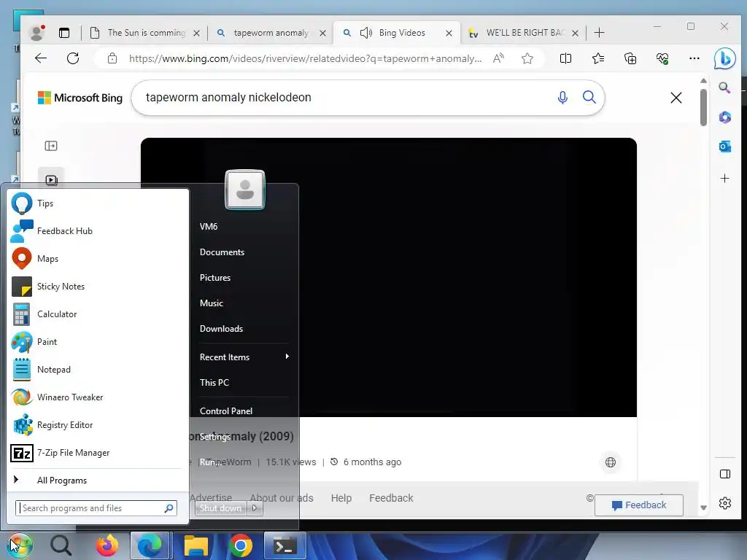Close the Bing video viewer X
This screenshot has width=747, height=560.
tap(676, 98)
